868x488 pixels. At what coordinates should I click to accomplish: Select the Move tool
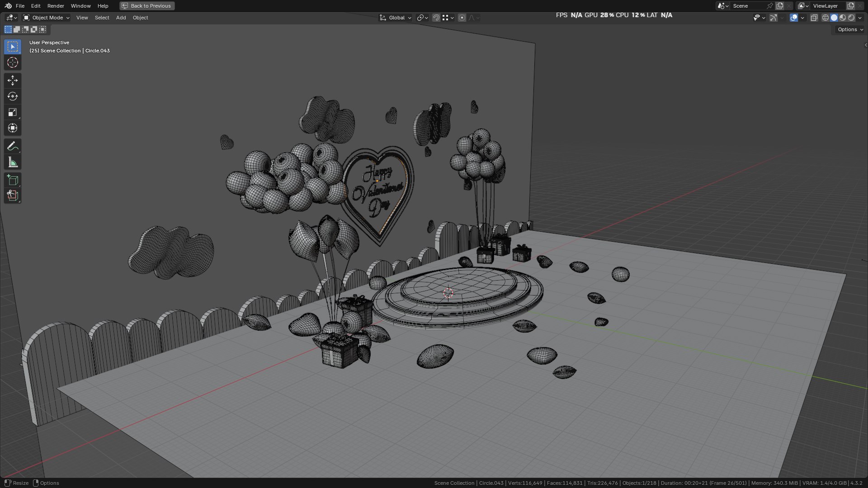[13, 80]
